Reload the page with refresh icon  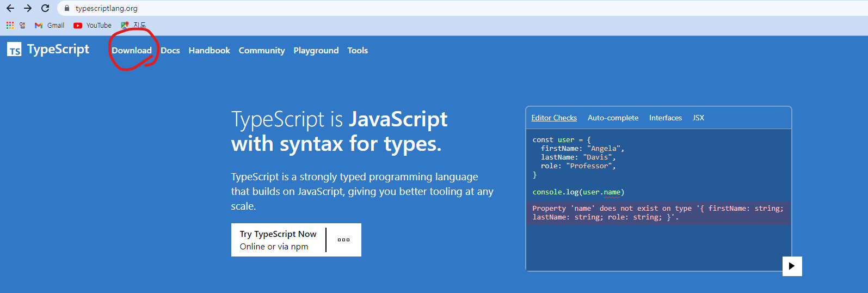pos(45,8)
